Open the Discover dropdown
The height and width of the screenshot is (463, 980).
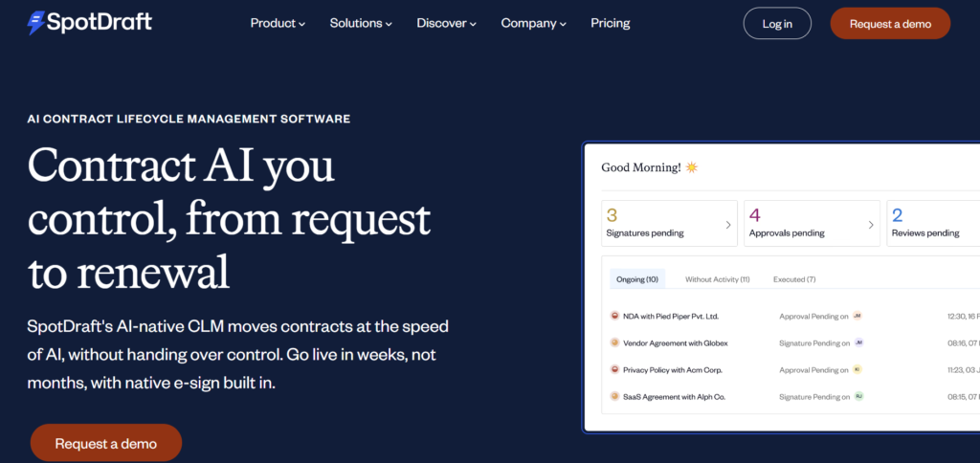coord(446,24)
